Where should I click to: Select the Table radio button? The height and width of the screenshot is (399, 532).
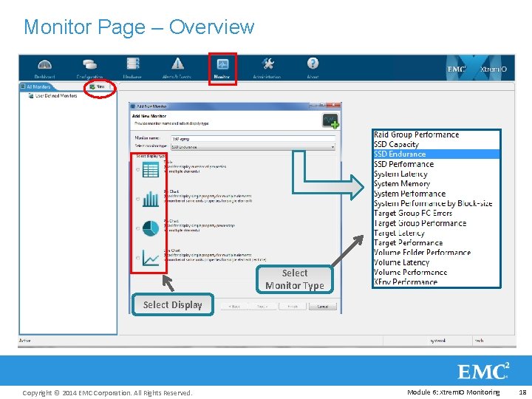click(137, 170)
